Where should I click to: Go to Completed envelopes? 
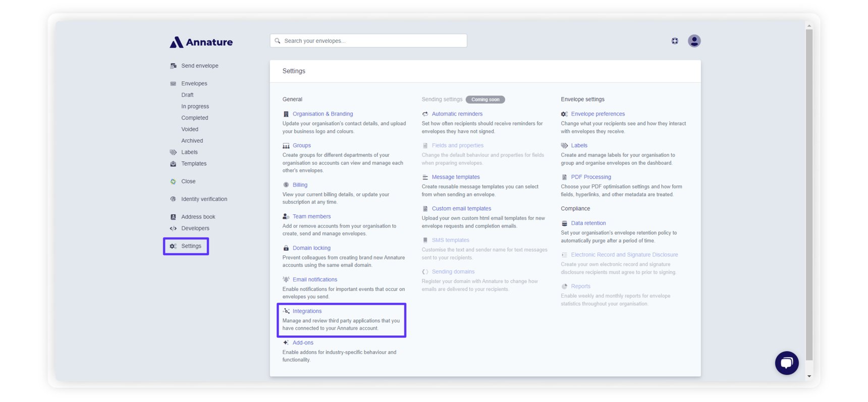click(x=194, y=118)
